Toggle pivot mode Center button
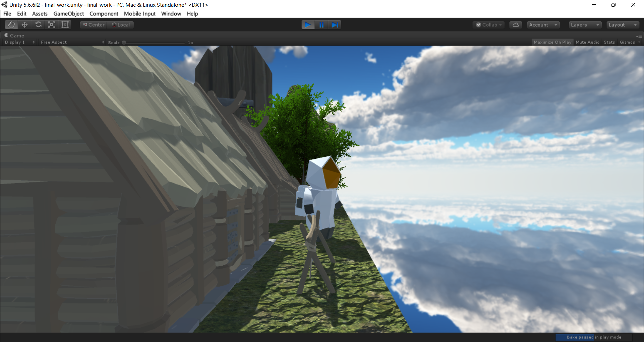 pyautogui.click(x=94, y=25)
